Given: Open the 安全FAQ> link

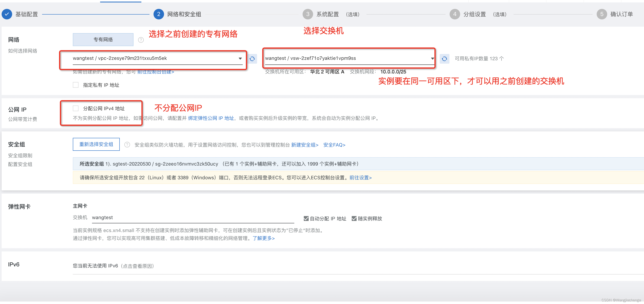Looking at the screenshot, I should (x=334, y=145).
